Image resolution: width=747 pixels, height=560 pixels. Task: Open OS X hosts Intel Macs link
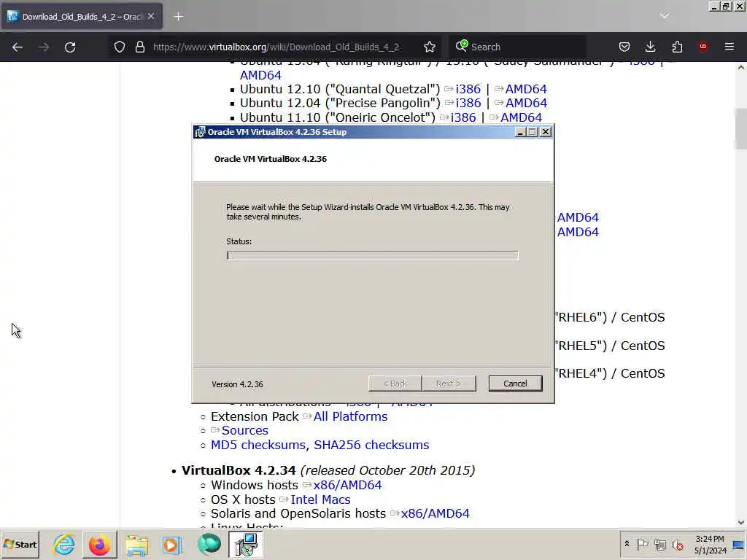click(x=320, y=499)
